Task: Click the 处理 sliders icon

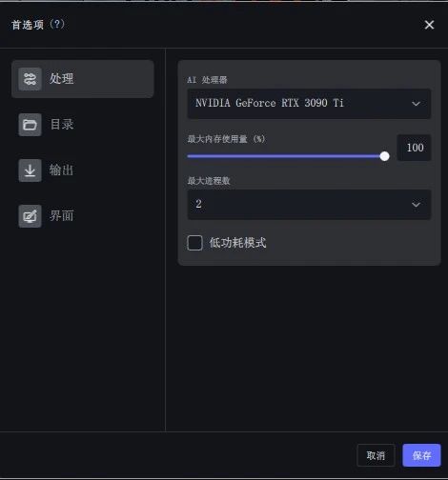Action: tap(30, 79)
